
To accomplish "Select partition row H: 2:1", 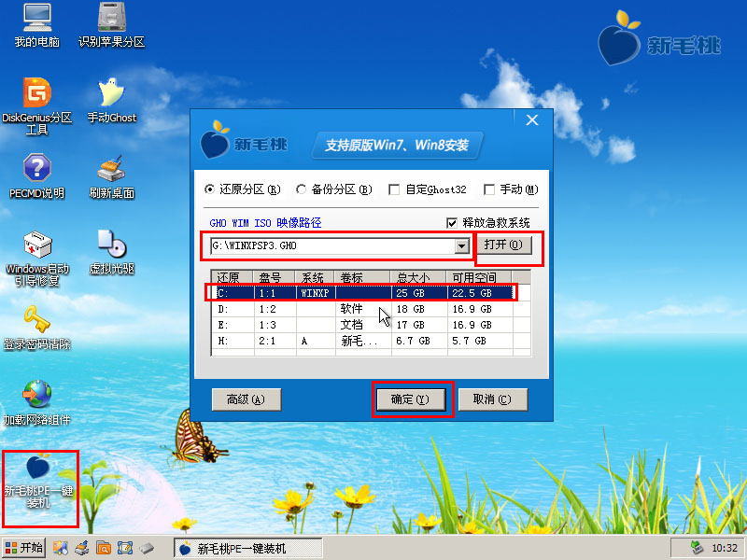I will [371, 341].
